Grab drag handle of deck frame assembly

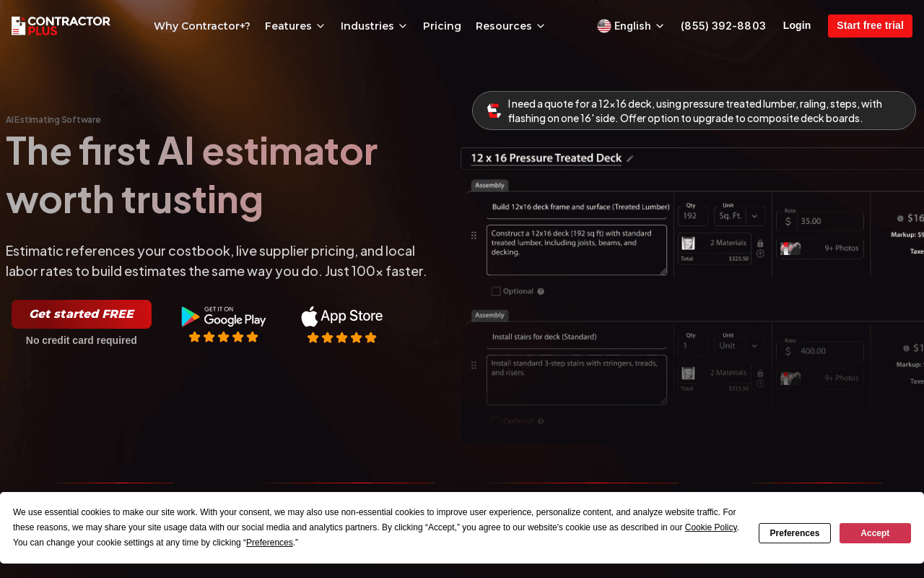pos(474,236)
